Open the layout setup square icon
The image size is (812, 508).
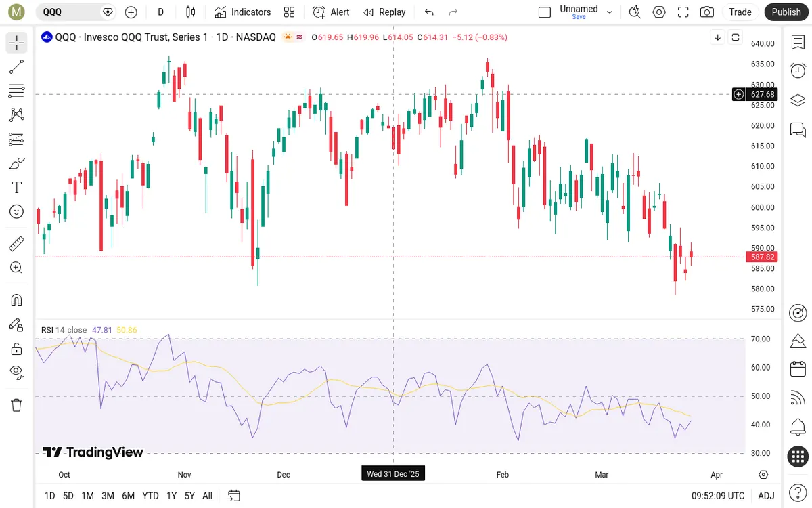tap(545, 12)
